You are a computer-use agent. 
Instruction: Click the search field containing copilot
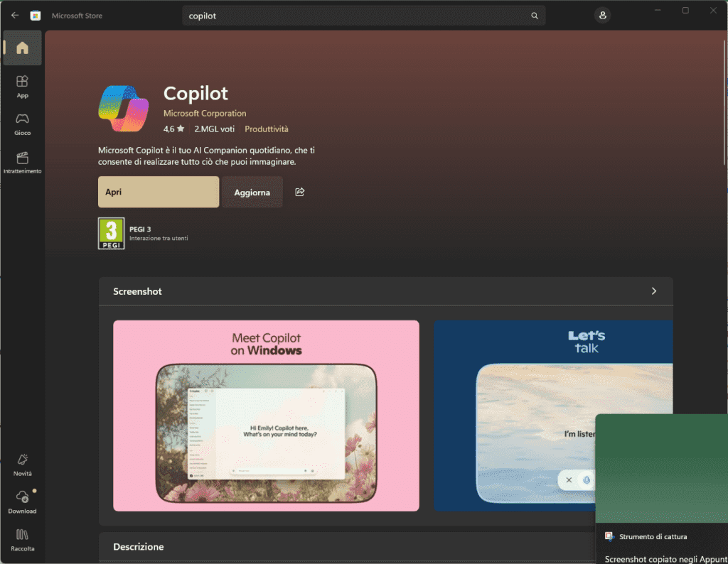[x=355, y=16]
